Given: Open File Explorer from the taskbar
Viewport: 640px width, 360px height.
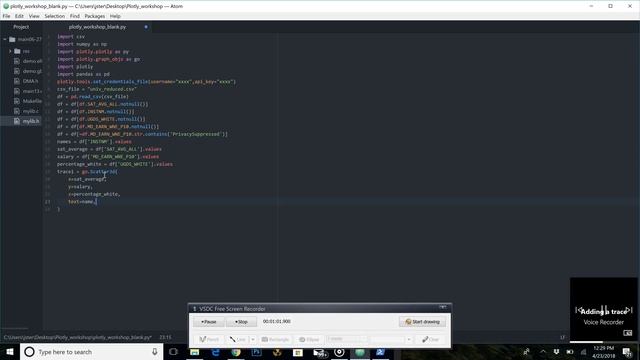Looking at the screenshot, I should point(195,352).
